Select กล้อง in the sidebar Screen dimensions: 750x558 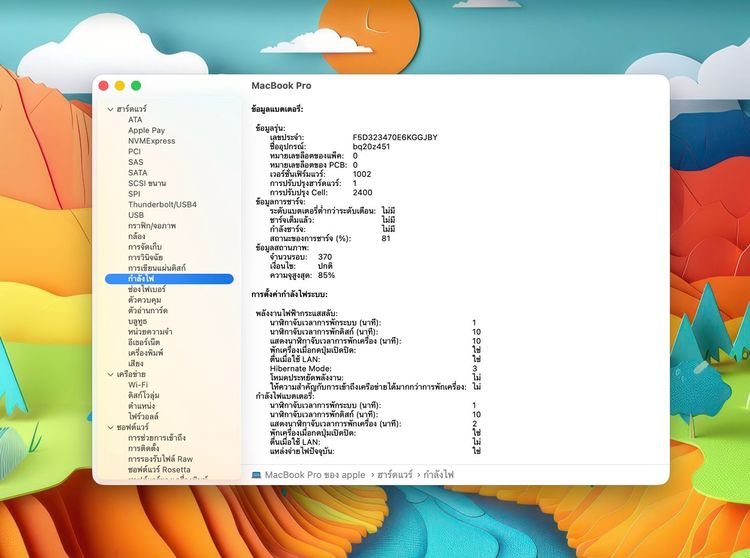point(136,236)
